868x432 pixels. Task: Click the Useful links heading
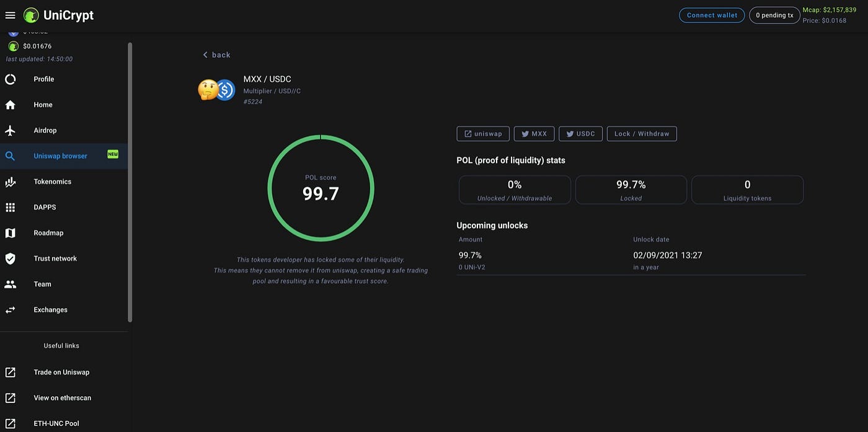tap(61, 346)
